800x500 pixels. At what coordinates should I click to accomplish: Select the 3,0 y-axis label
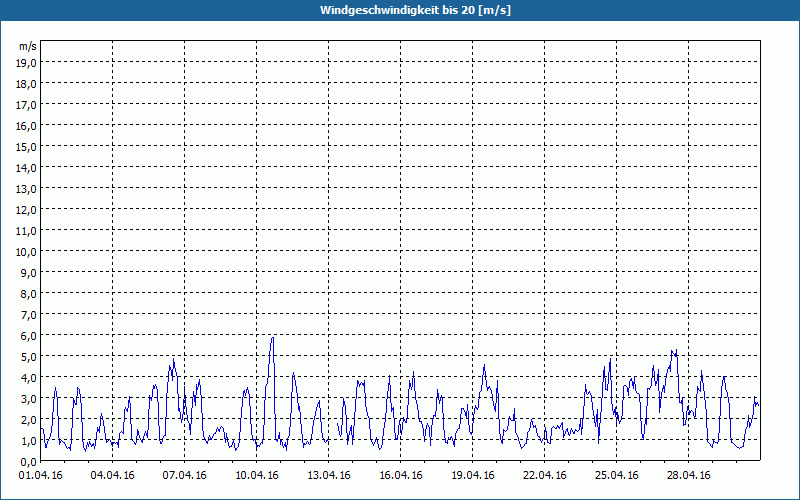coord(30,398)
